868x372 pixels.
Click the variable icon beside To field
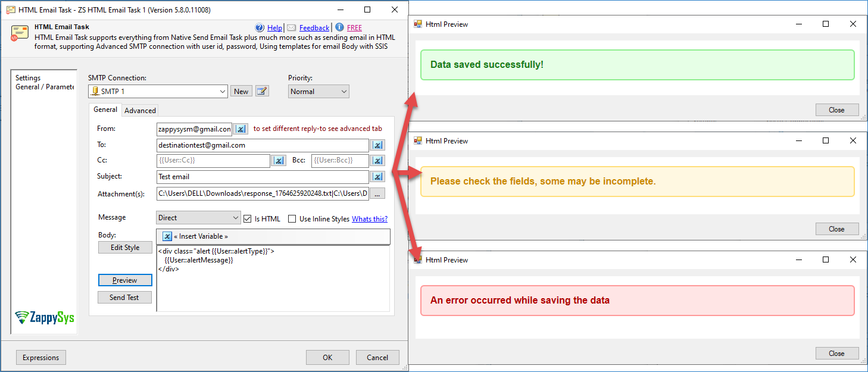pyautogui.click(x=377, y=145)
